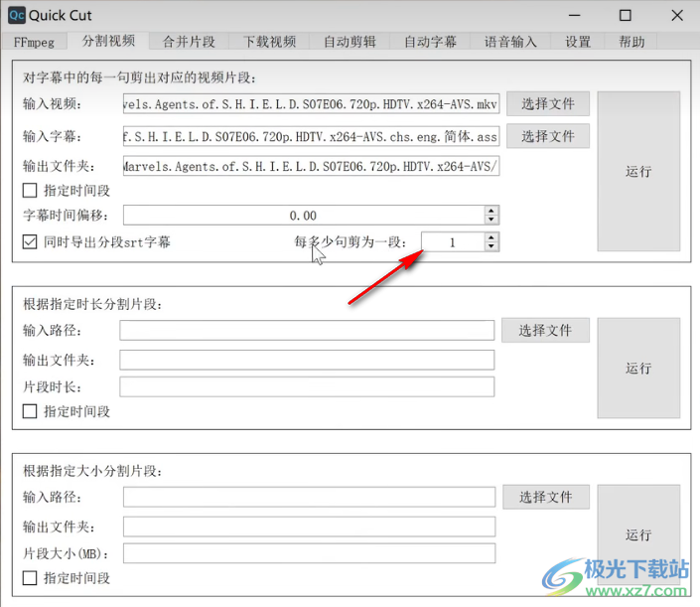Run the subtitle-based split section

click(638, 172)
